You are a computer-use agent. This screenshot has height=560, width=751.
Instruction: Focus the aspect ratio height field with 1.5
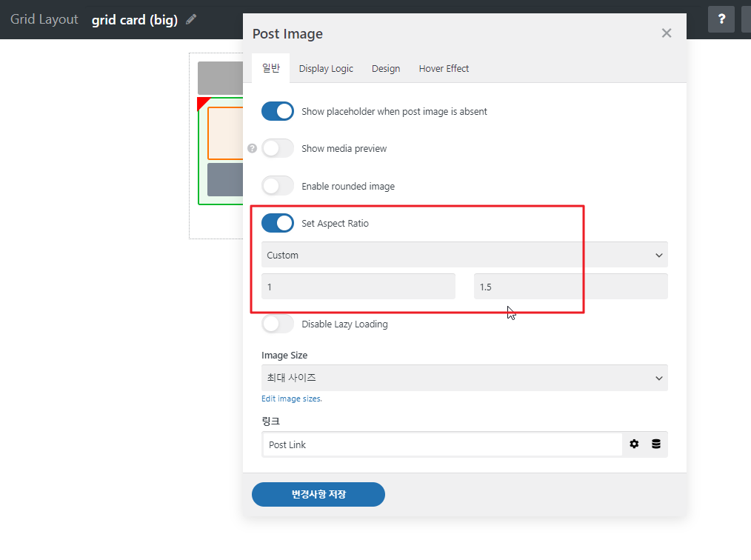coord(570,287)
